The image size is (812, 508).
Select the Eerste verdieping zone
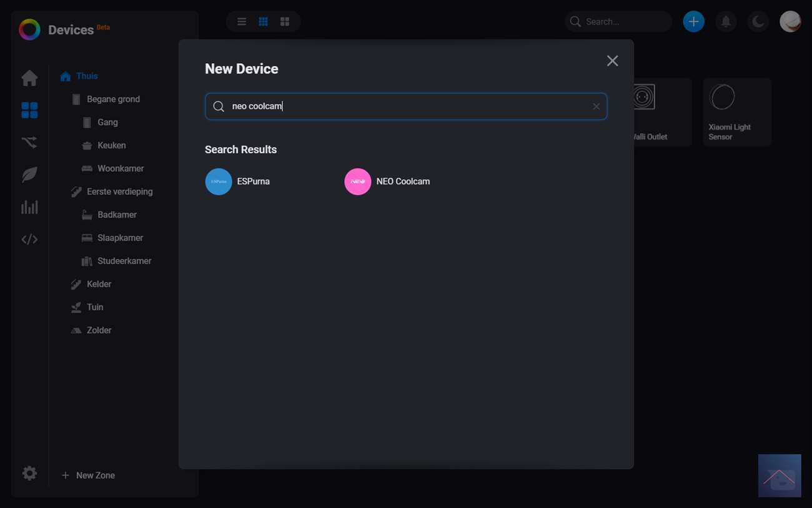119,192
